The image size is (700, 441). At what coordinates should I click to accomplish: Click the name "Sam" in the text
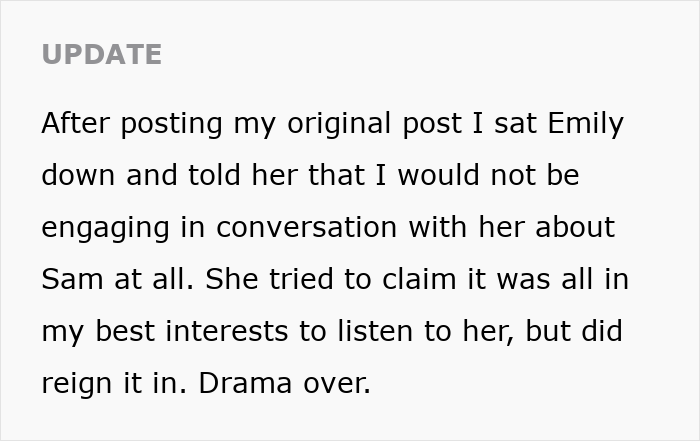click(72, 279)
